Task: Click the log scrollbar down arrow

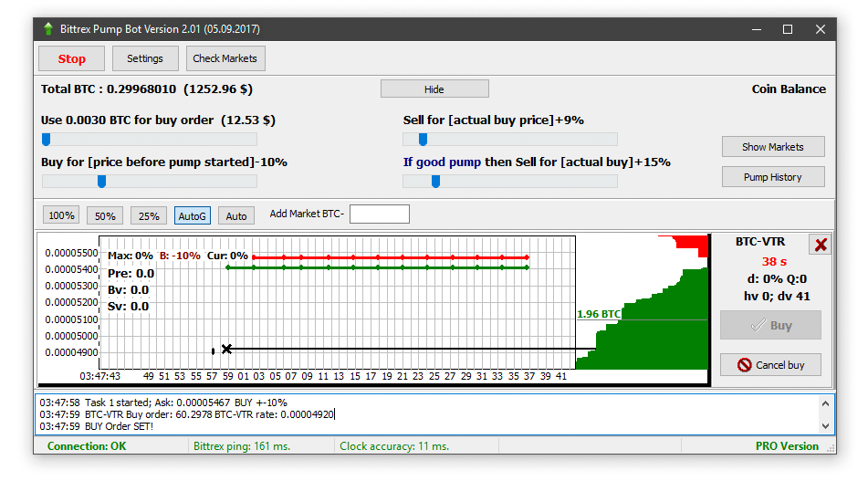Action: point(825,426)
